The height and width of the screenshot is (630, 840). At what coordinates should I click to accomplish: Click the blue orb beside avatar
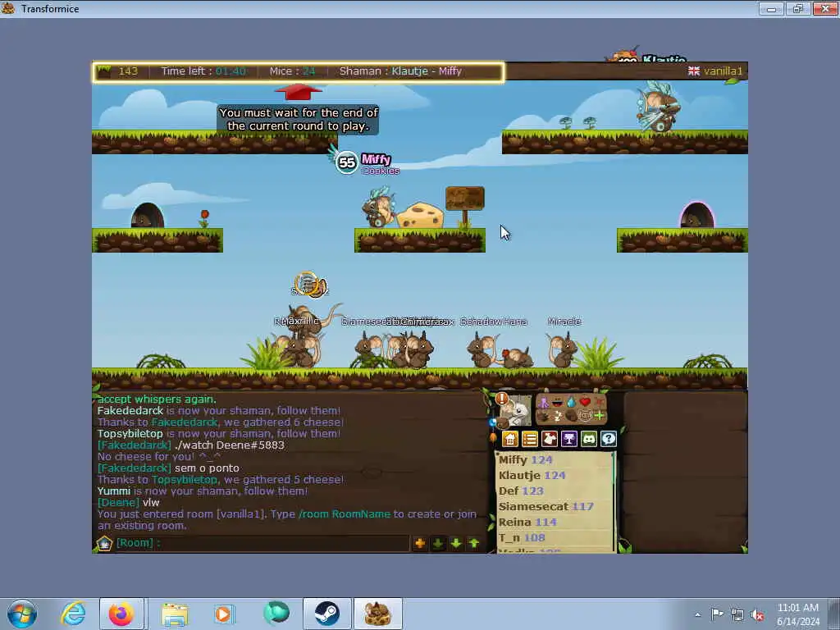492,422
